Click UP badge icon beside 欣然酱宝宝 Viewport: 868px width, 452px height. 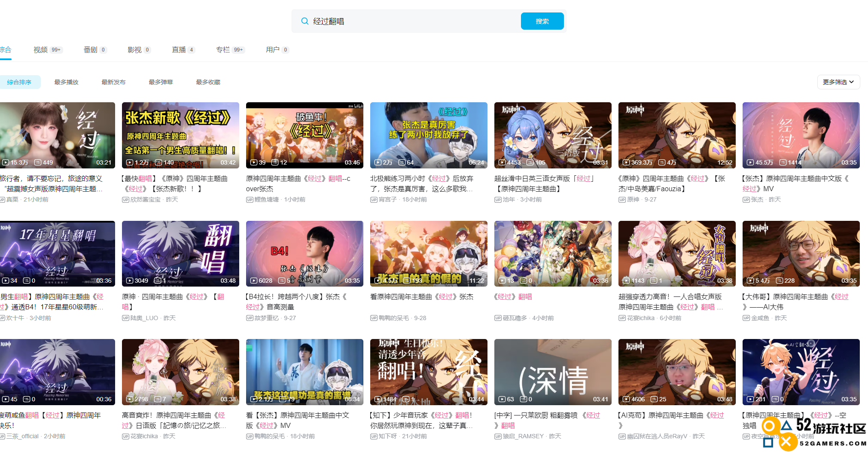(x=125, y=200)
